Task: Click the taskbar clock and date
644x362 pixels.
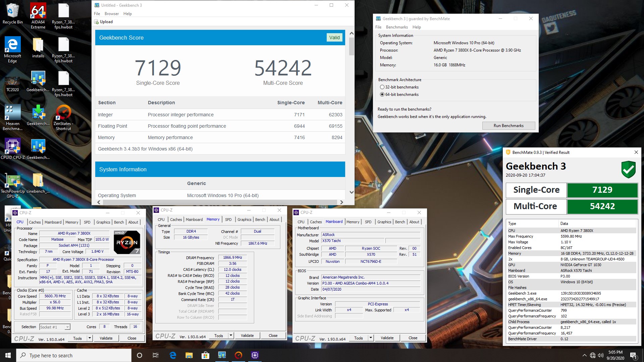Action: 615,355
